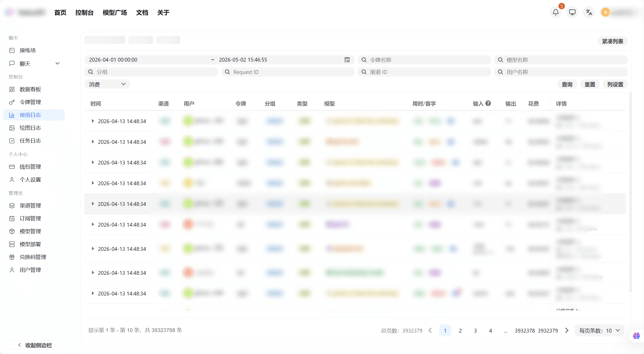Collapse the 聊天 section in the sidebar
The image size is (644, 354).
tap(58, 63)
